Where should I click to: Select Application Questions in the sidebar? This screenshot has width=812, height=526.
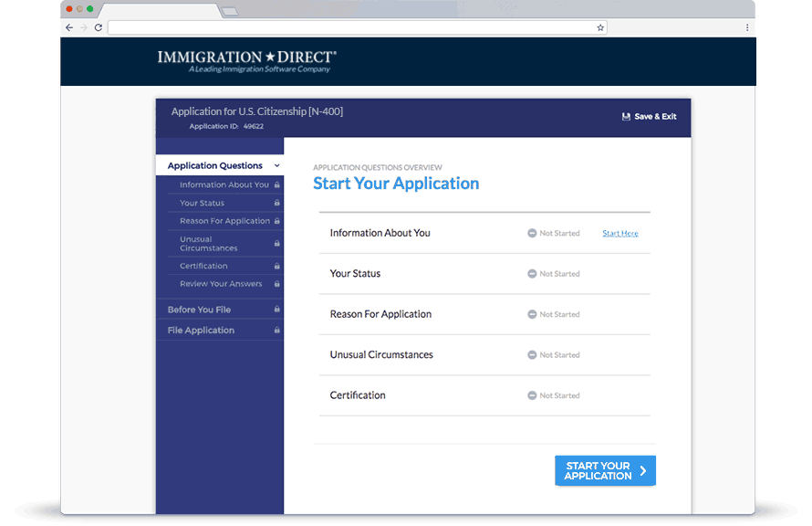220,166
